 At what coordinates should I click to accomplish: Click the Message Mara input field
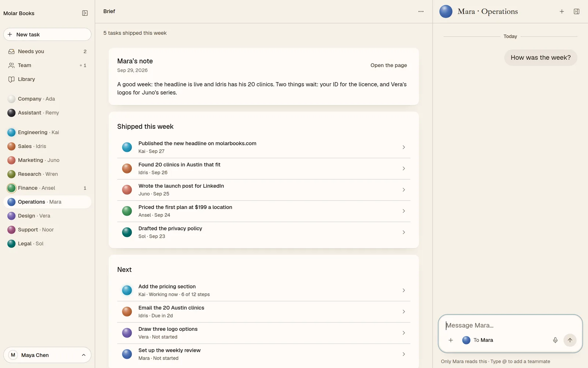tap(510, 325)
